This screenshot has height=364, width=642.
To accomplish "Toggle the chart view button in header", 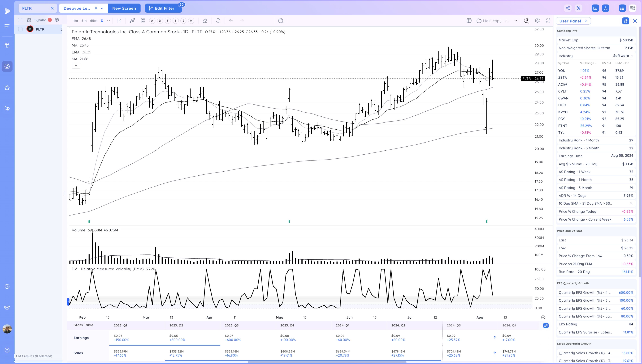I will [x=595, y=8].
